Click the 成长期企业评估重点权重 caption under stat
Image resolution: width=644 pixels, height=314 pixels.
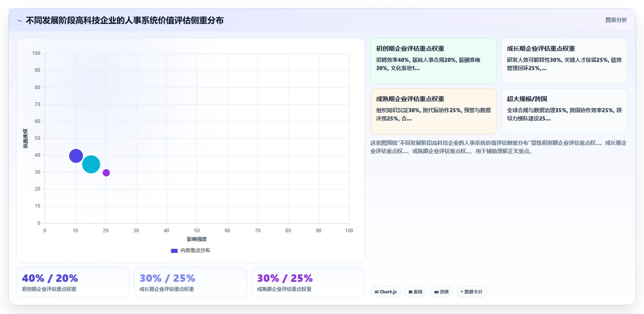pos(167,289)
